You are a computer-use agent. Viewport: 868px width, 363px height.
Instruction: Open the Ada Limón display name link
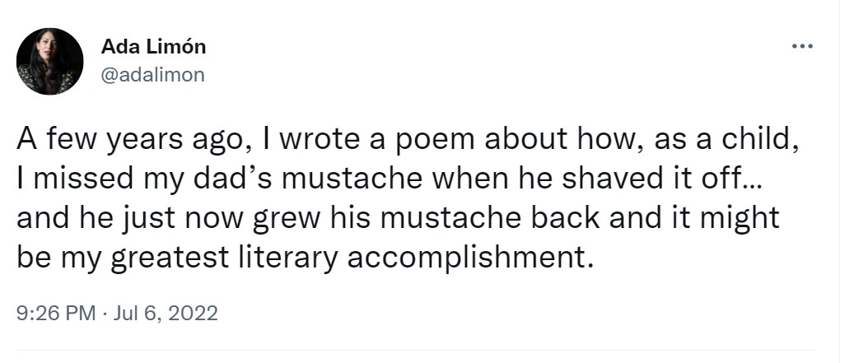point(153,47)
